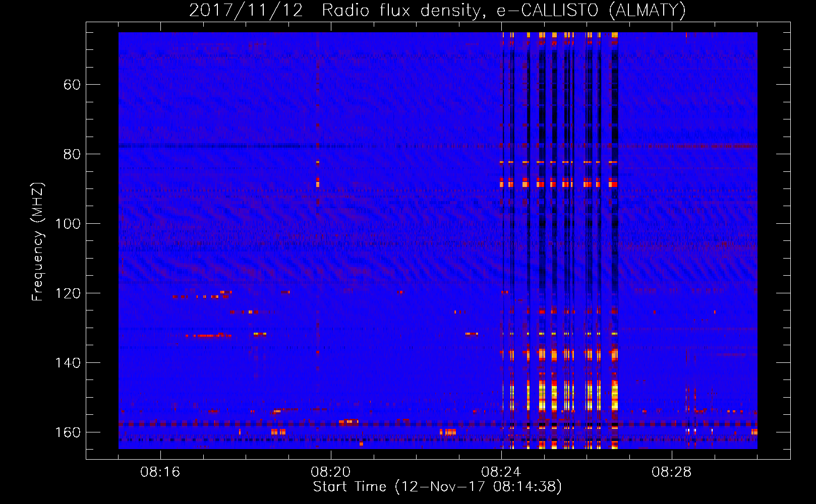Click the "120" frequency tick label
Viewport: 816px width, 504px height.
(x=68, y=293)
